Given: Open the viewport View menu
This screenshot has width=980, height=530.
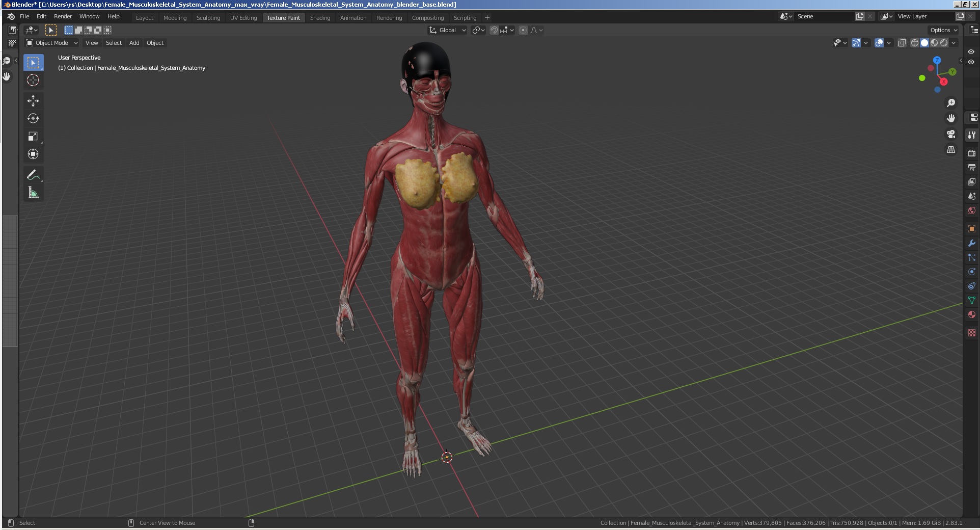Looking at the screenshot, I should coord(92,43).
